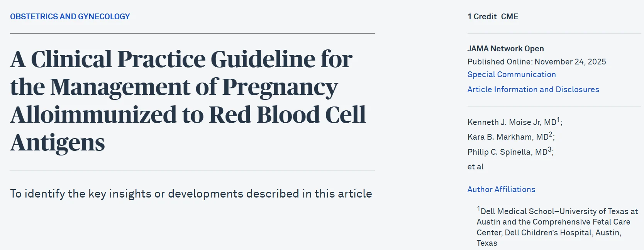Select author Kara B. Markham, MD
Image resolution: width=644 pixels, height=250 pixels.
click(x=508, y=137)
